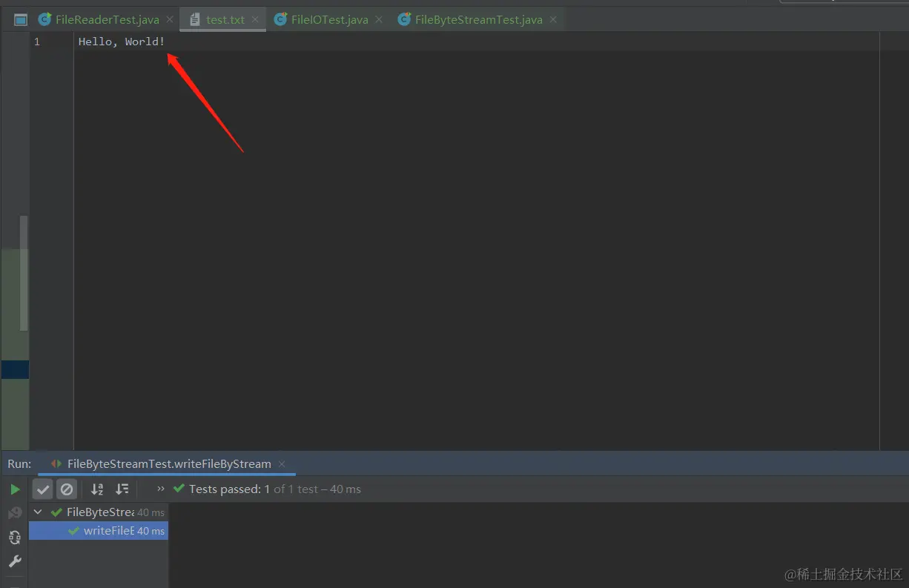This screenshot has height=588, width=909.
Task: Sort test results by duration
Action: coord(122,489)
